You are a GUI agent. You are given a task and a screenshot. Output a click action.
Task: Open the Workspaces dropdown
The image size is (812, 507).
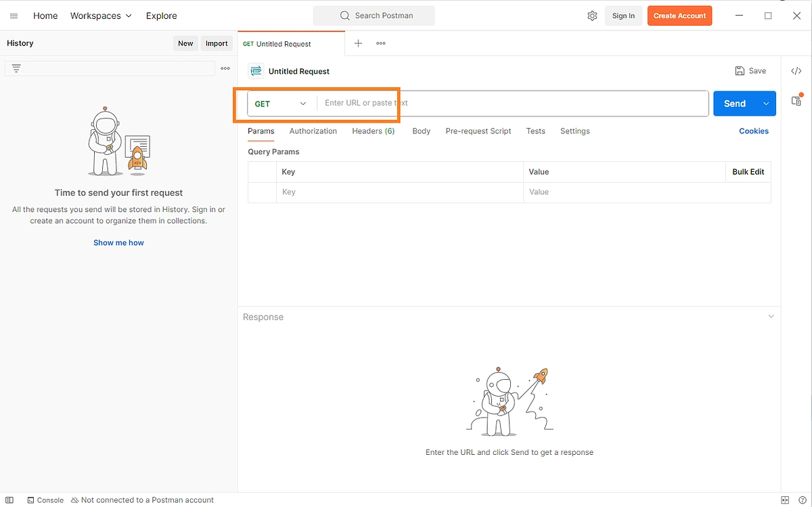pos(101,16)
